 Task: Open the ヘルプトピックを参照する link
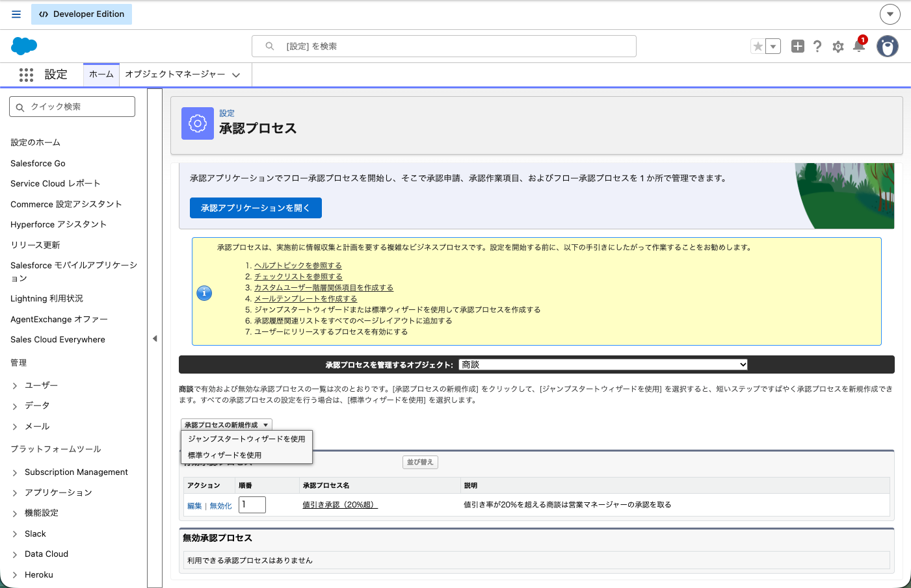(x=298, y=266)
